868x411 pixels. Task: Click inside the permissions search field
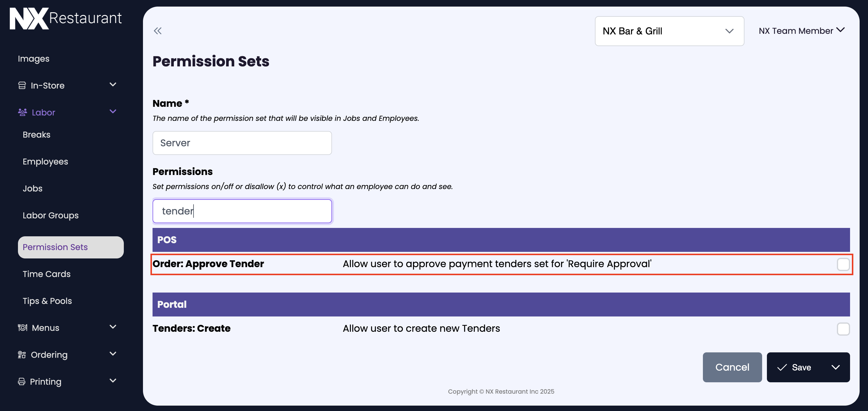[242, 211]
